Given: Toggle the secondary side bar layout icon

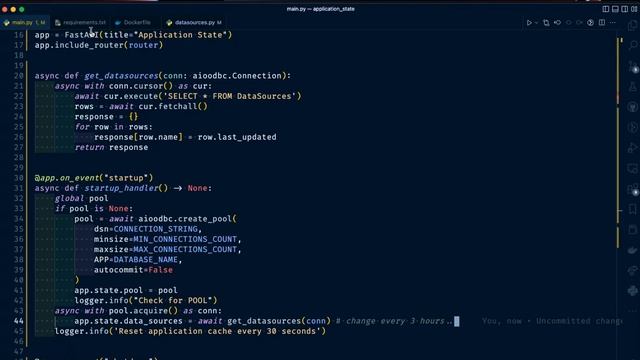Looking at the screenshot, I should (624, 9).
